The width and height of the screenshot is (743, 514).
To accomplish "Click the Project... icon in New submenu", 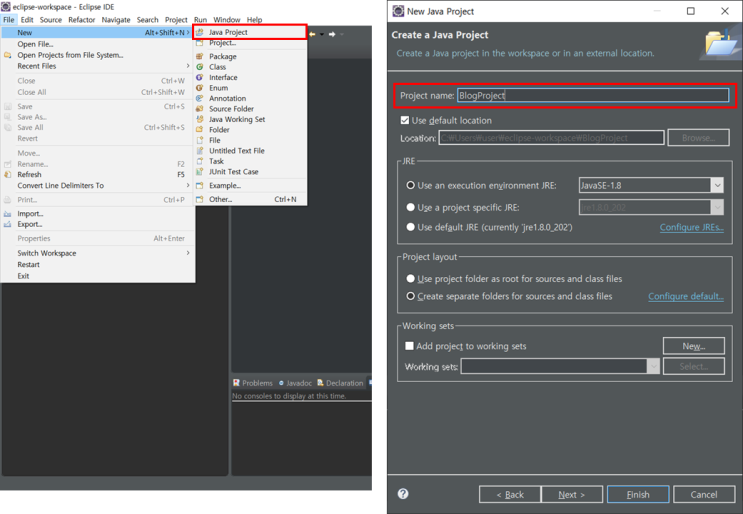I will point(200,43).
